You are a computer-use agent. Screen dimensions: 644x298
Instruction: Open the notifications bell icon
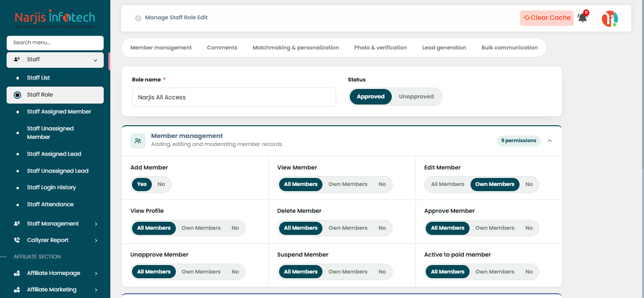[583, 18]
